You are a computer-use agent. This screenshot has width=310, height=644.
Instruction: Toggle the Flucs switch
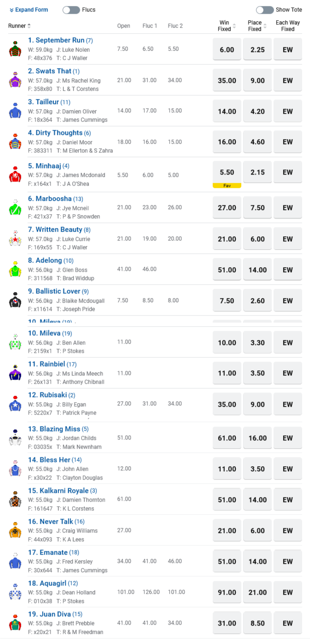(71, 10)
